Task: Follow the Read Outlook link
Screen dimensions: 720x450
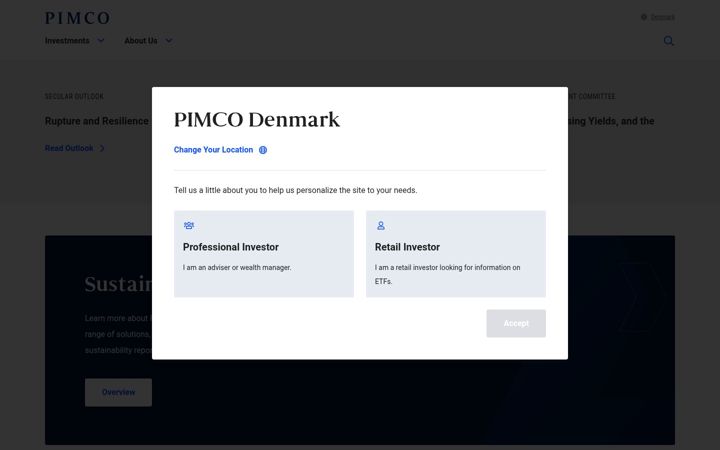Action: click(69, 148)
